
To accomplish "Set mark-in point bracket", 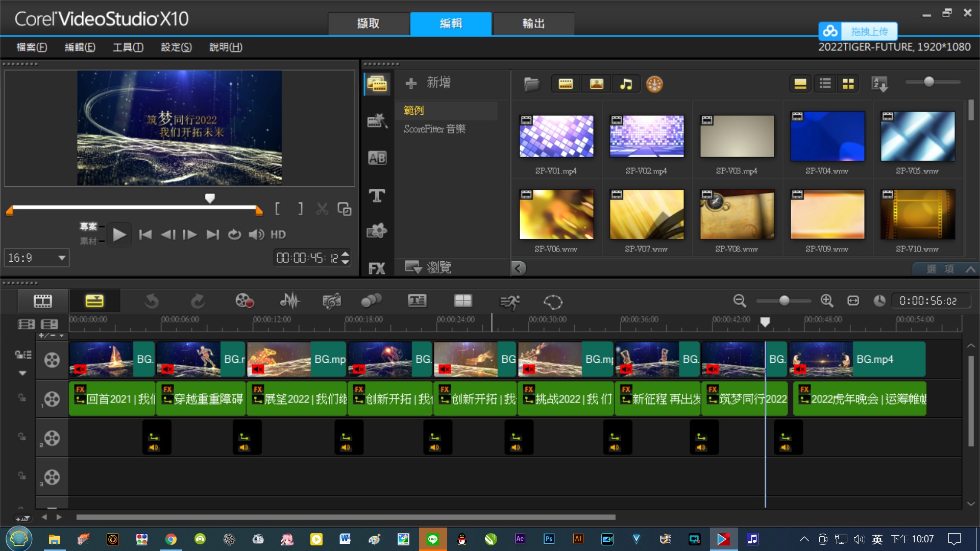I will pos(278,209).
